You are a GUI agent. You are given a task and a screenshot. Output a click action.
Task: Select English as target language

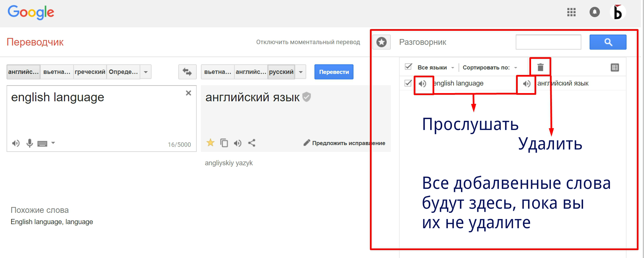click(x=251, y=72)
